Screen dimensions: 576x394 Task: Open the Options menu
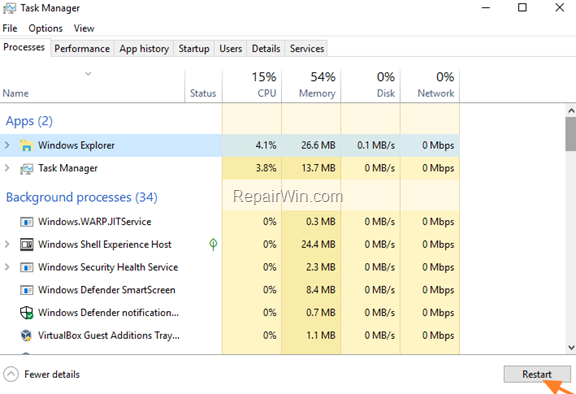pyautogui.click(x=46, y=29)
